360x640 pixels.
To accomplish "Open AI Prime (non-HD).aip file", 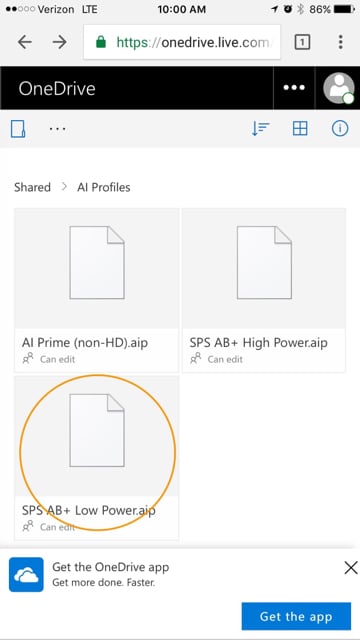I will click(96, 290).
